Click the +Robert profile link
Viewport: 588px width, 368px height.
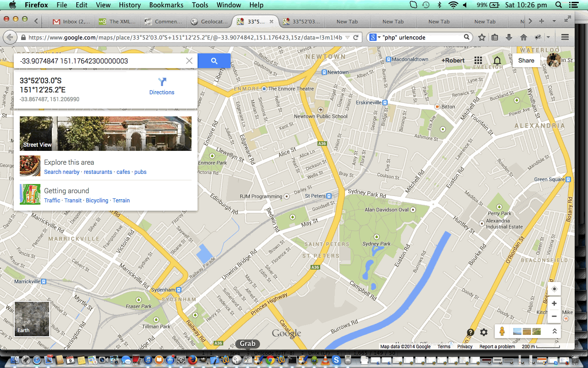(453, 61)
